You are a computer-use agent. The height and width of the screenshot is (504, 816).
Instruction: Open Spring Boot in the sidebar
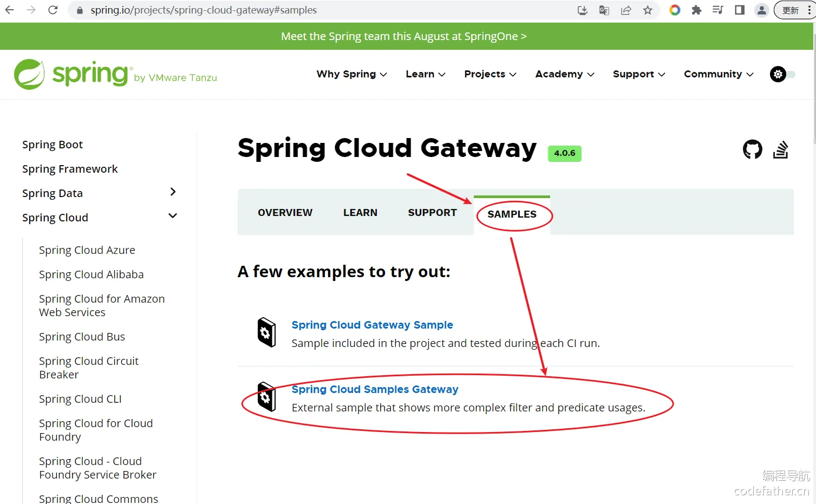(x=53, y=145)
